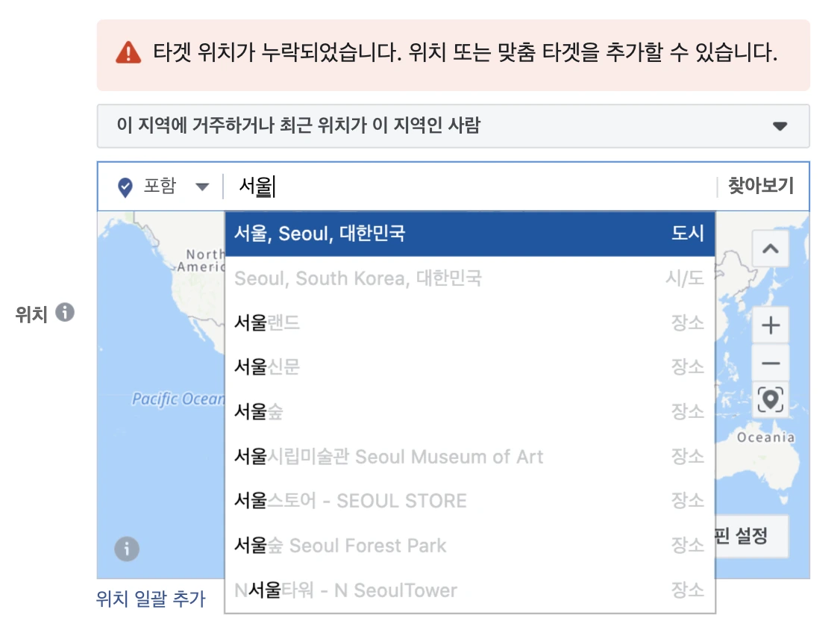This screenshot has width=840, height=630.
Task: Pick 서울스토어 - SEOUL STORE suggestion
Action: tap(470, 501)
